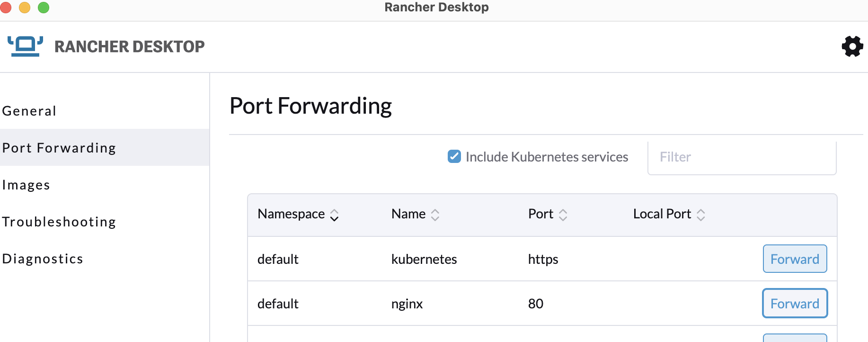
Task: Click the nginx name cell
Action: 407,304
